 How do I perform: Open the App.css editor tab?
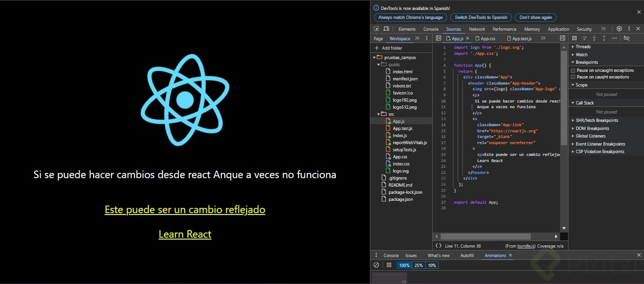coord(485,39)
